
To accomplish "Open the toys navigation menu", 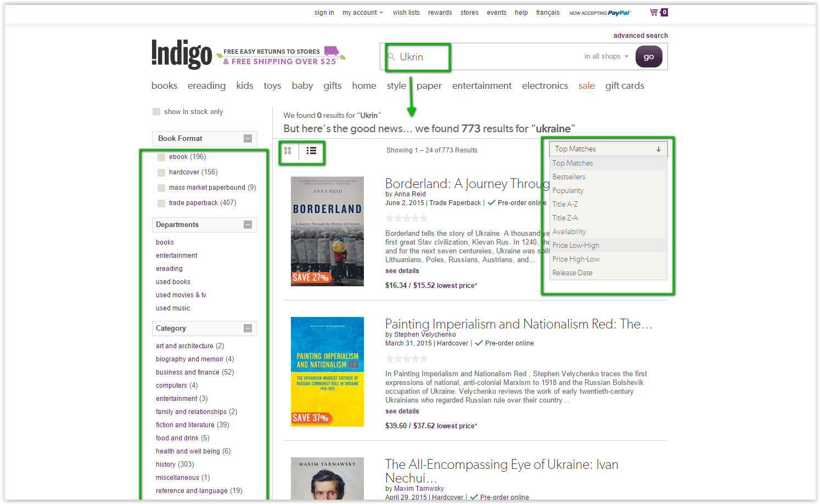I will point(272,86).
